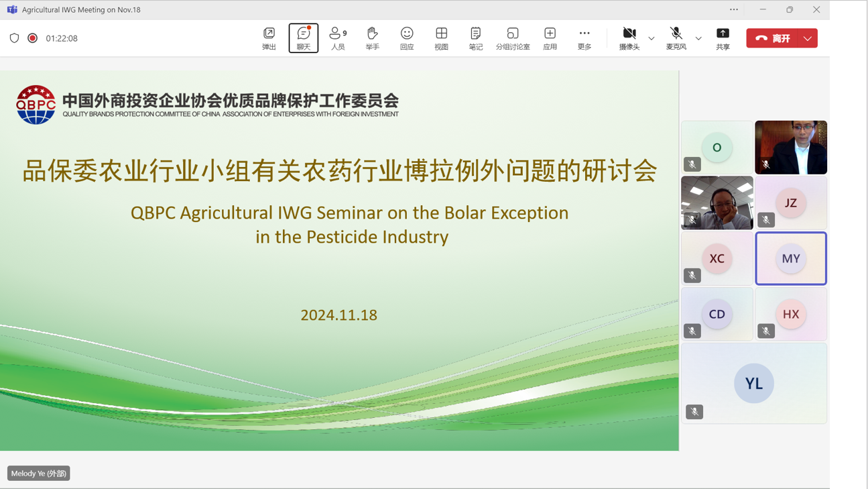Minimize the Teams meeting window
This screenshot has width=868, height=489.
(763, 9)
